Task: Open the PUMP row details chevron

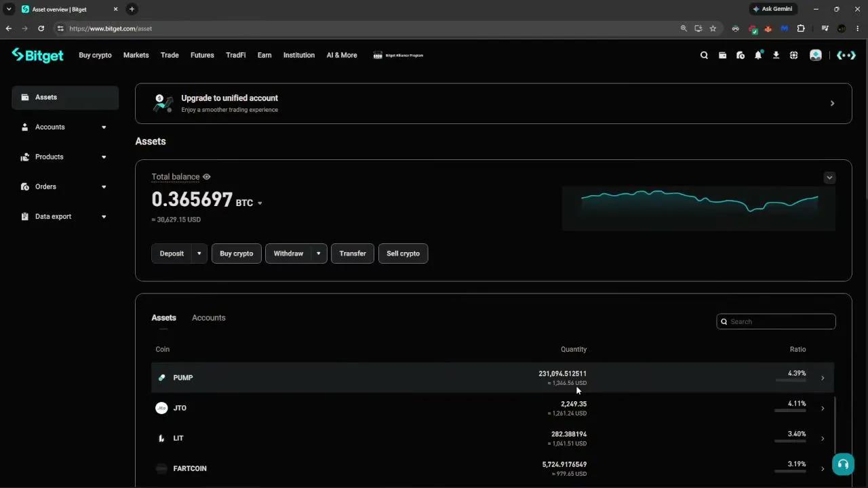Action: click(823, 378)
